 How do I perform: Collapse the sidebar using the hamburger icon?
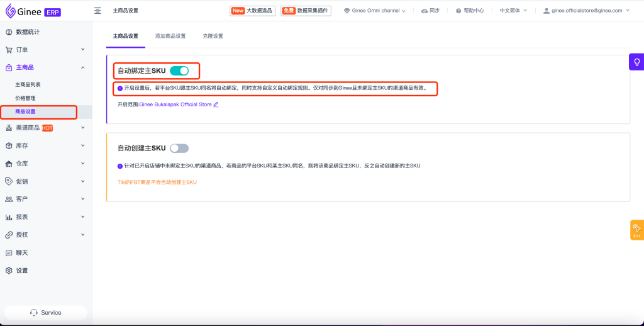point(97,11)
